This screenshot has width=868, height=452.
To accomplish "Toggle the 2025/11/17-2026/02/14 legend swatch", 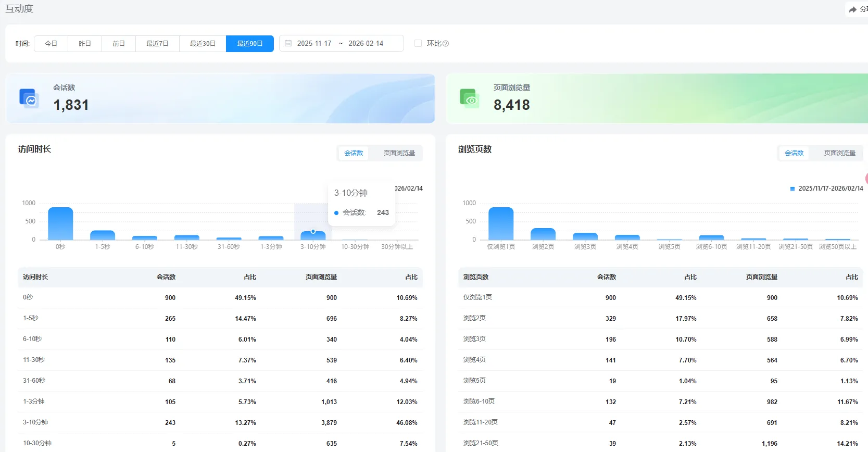I will click(792, 189).
